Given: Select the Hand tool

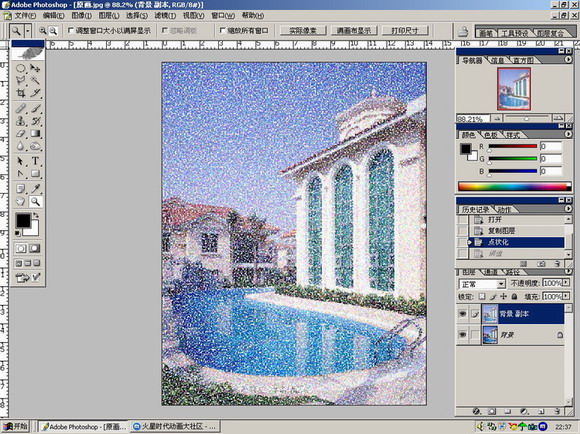Looking at the screenshot, I should click(21, 202).
